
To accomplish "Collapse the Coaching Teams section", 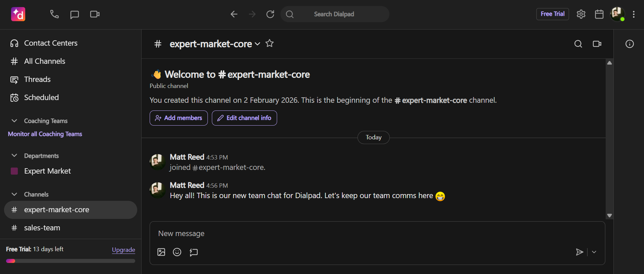I will coord(14,121).
